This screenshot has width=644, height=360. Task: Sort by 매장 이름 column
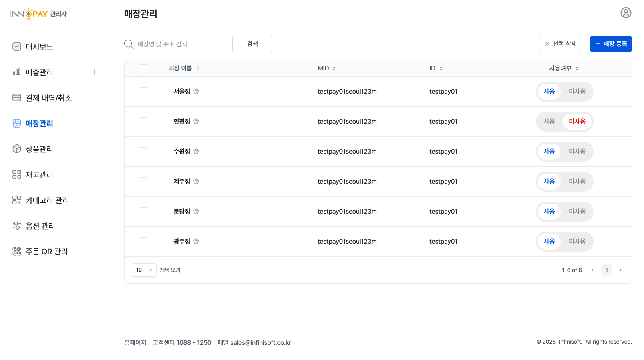pyautogui.click(x=184, y=68)
